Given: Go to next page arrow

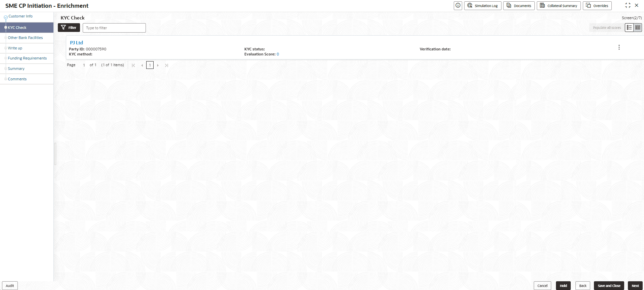Looking at the screenshot, I should 158,65.
